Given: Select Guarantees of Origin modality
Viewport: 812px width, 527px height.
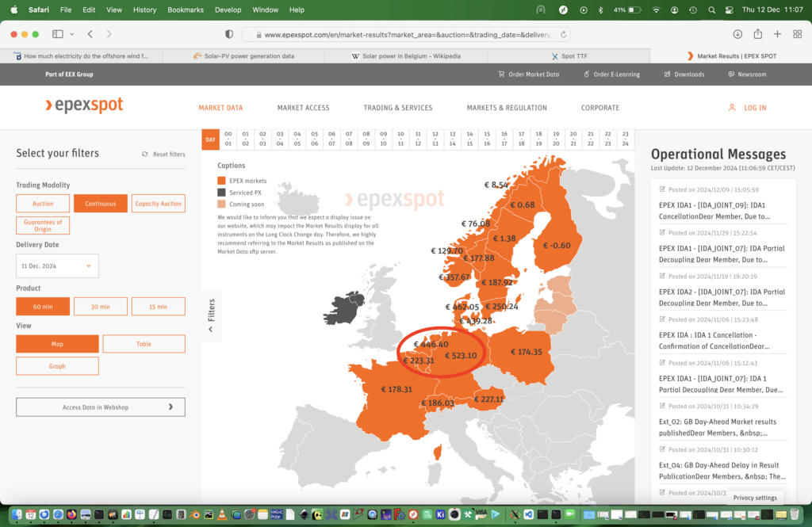Looking at the screenshot, I should [43, 226].
